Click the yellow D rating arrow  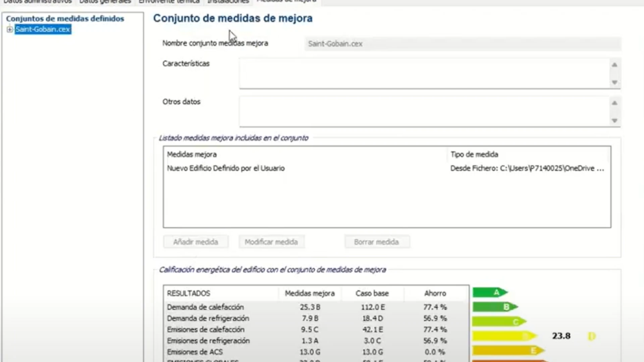click(505, 336)
